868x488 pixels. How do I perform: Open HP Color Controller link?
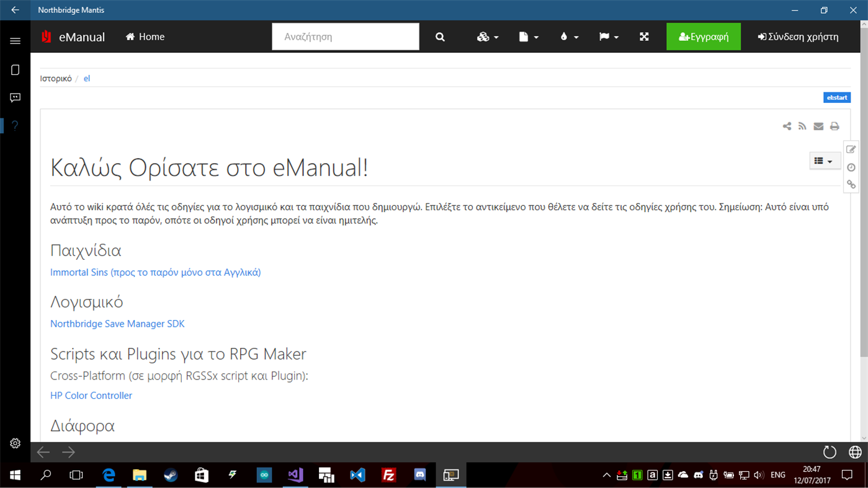pyautogui.click(x=91, y=396)
